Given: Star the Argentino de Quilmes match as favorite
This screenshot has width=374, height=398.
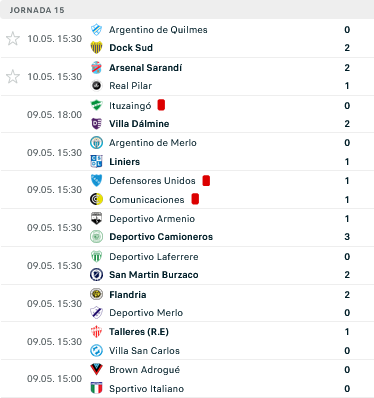Looking at the screenshot, I should point(13,39).
